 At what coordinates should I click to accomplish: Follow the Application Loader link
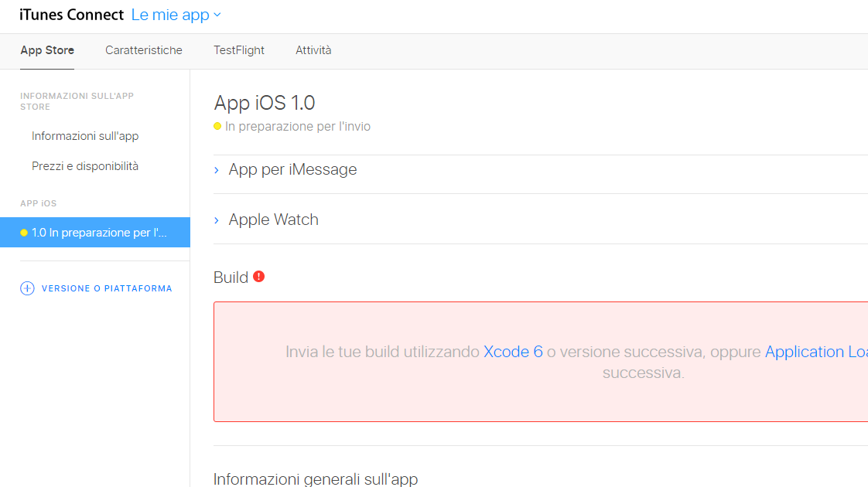coord(815,352)
